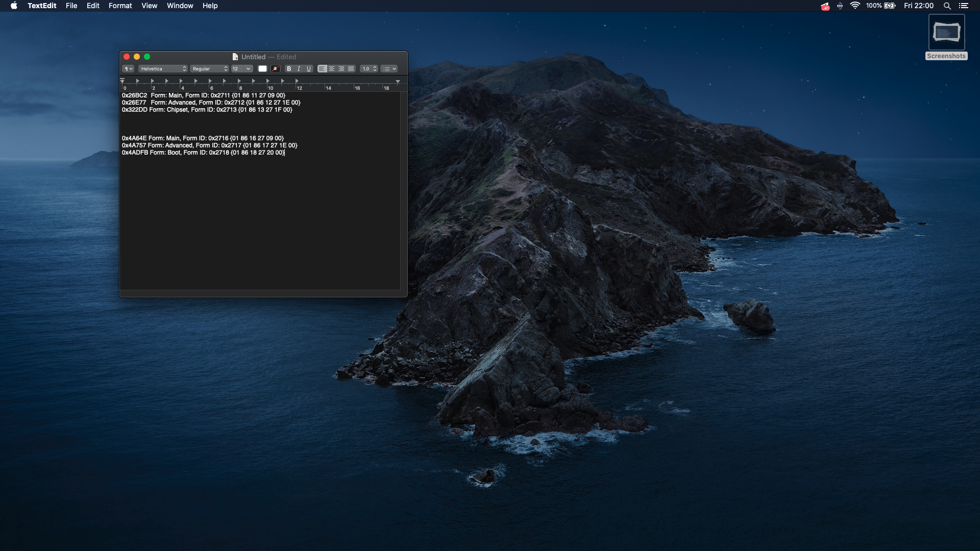980x551 pixels.
Task: Click line starting 0x322DD Form: Chipset
Action: coord(207,110)
